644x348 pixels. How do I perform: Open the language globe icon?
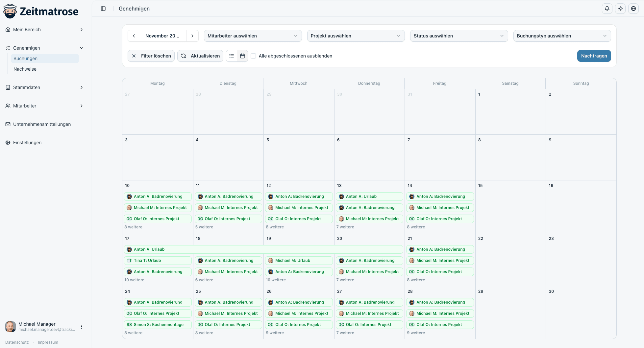tap(633, 9)
